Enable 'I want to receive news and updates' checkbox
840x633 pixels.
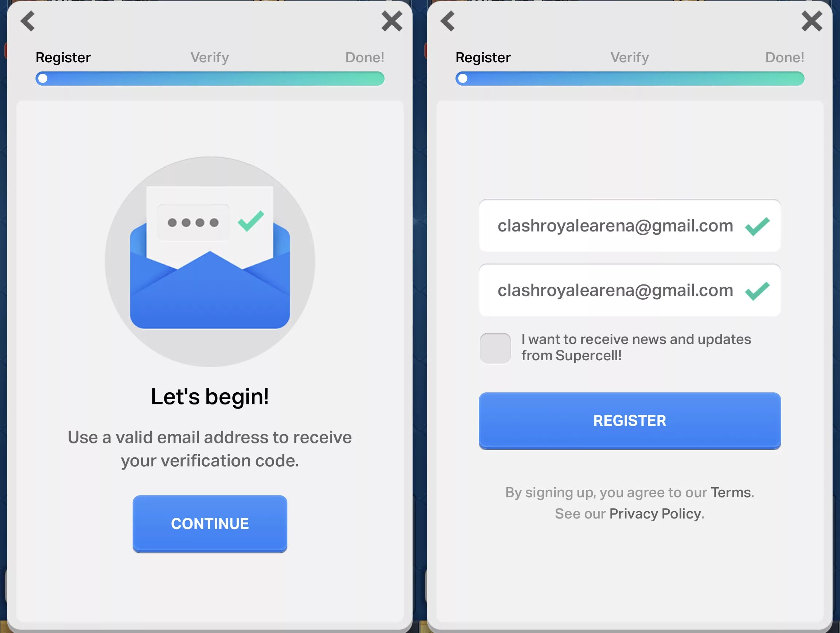495,346
